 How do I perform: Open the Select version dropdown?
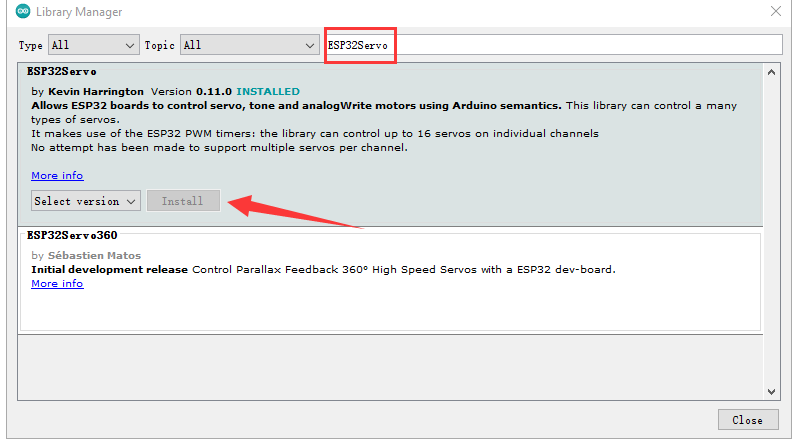86,201
